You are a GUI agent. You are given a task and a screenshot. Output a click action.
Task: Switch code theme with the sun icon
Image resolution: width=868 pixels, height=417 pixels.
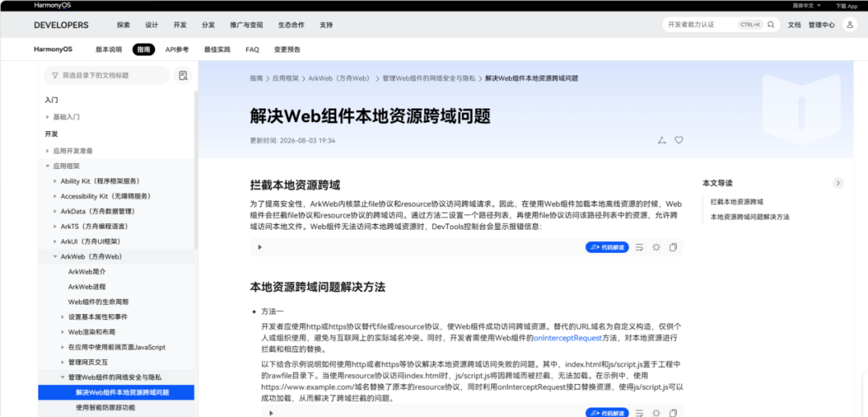(656, 247)
